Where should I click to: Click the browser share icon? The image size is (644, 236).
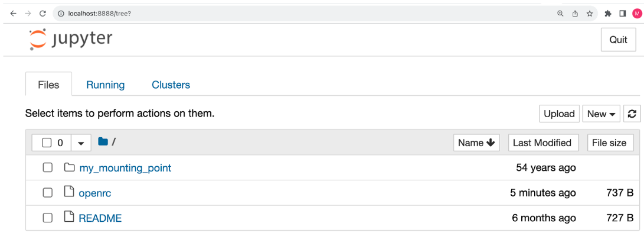tap(575, 14)
